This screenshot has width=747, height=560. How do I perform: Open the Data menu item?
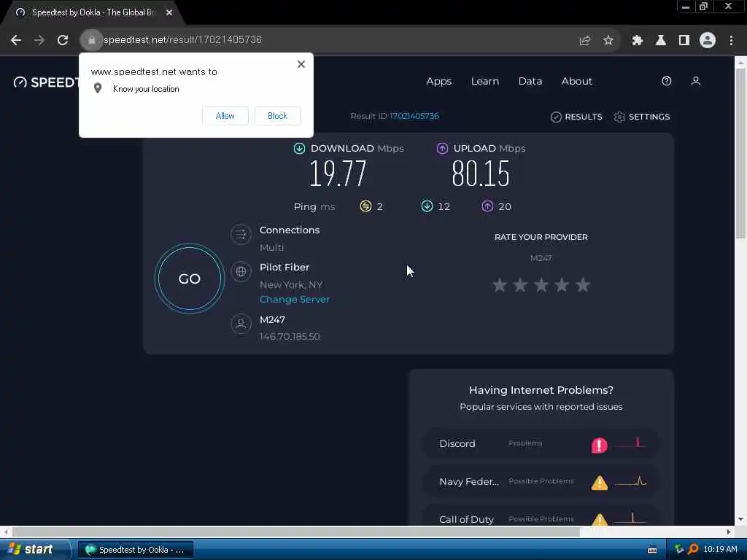pyautogui.click(x=530, y=82)
